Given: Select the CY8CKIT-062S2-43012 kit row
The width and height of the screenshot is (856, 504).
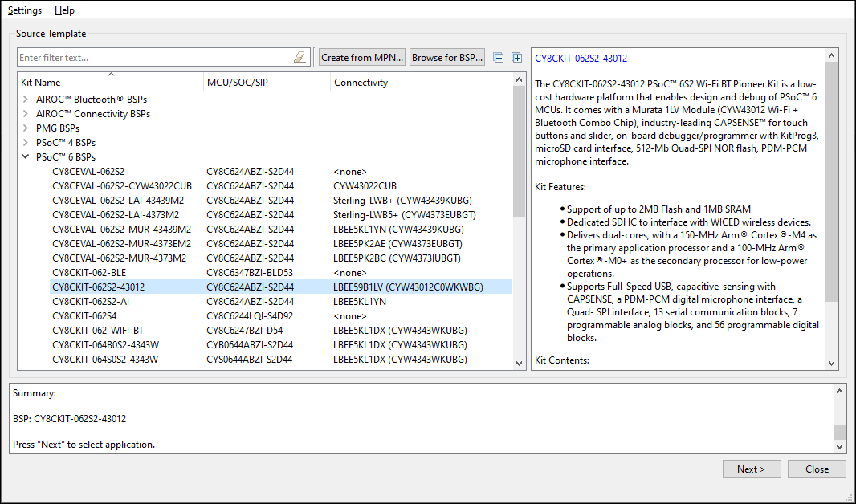Looking at the screenshot, I should (x=280, y=287).
